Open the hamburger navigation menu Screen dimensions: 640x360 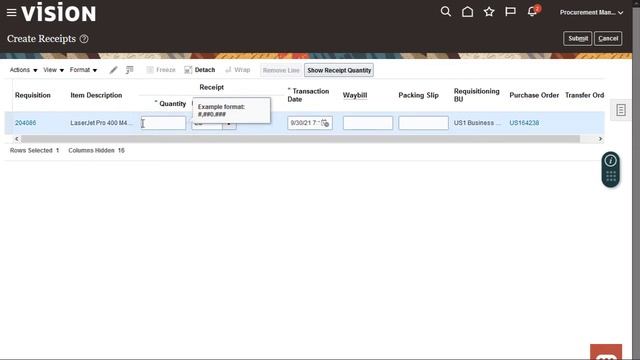click(11, 13)
